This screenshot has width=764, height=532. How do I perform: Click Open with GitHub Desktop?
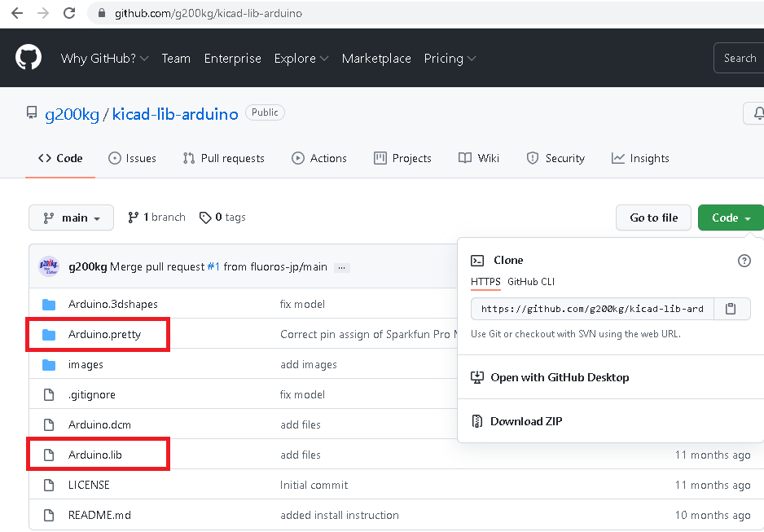pos(550,377)
